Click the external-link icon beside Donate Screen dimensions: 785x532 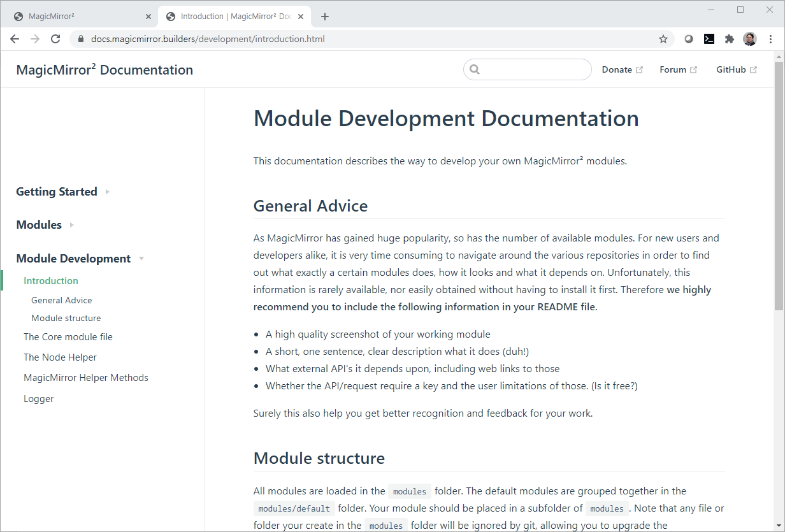(639, 69)
